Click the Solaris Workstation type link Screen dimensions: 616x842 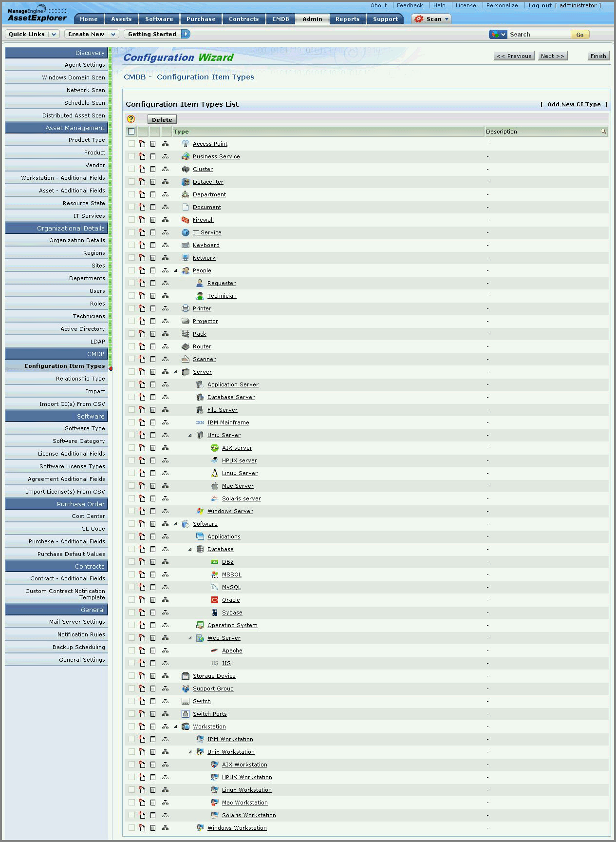(249, 815)
